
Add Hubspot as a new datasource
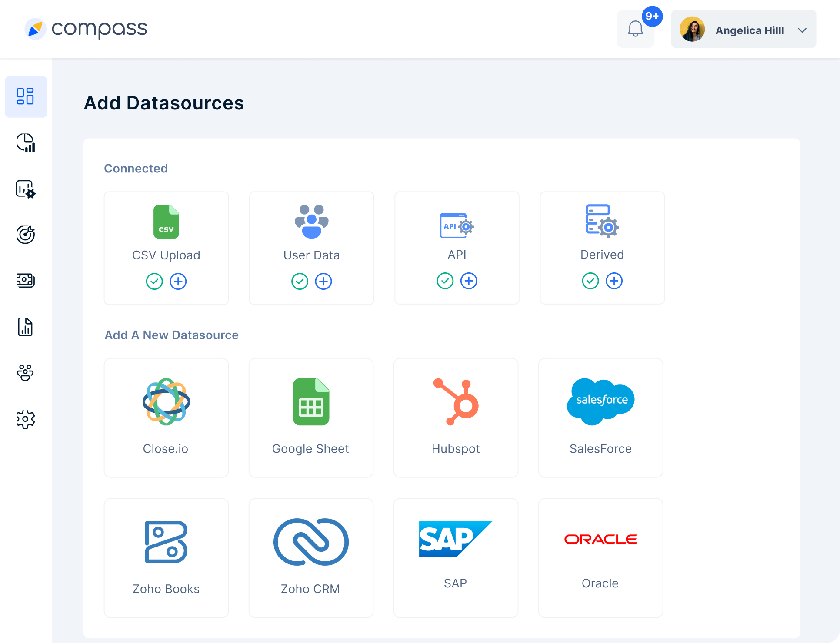tap(456, 418)
